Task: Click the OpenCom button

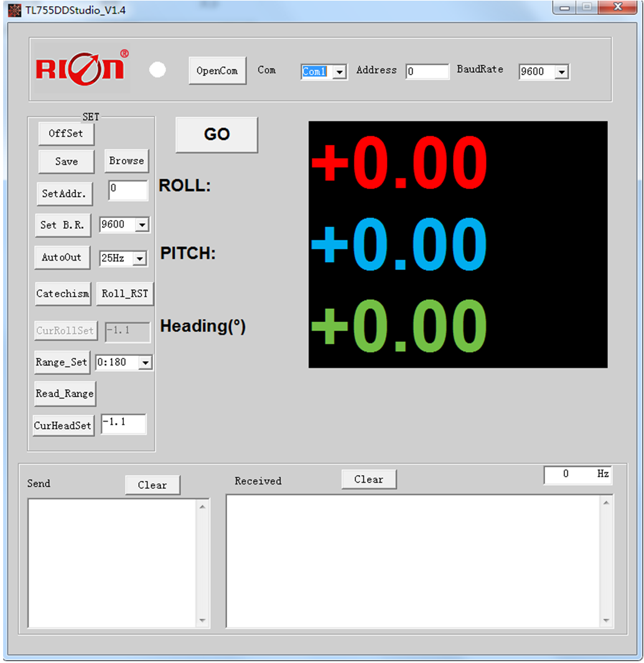Action: click(x=217, y=71)
